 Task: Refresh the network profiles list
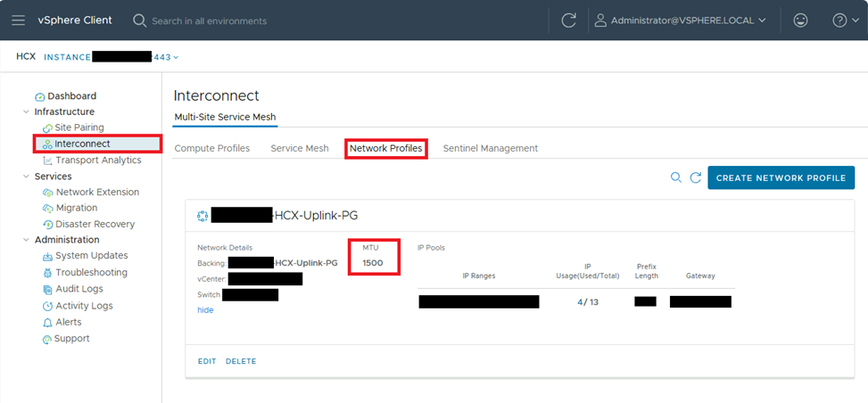(x=695, y=177)
